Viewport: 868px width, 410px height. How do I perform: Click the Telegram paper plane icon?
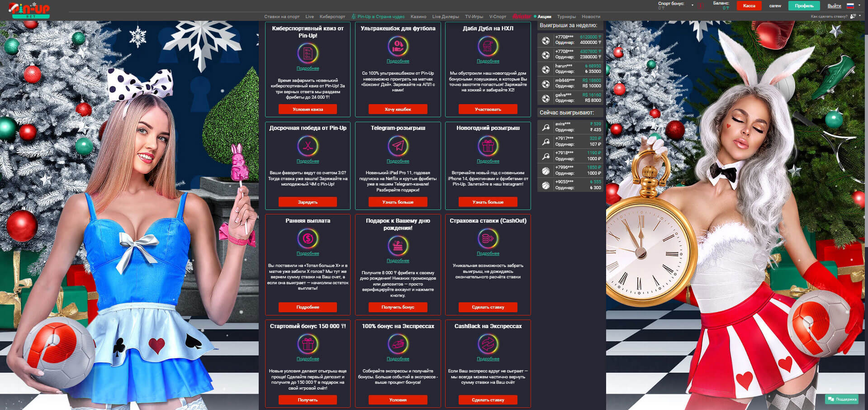click(398, 146)
